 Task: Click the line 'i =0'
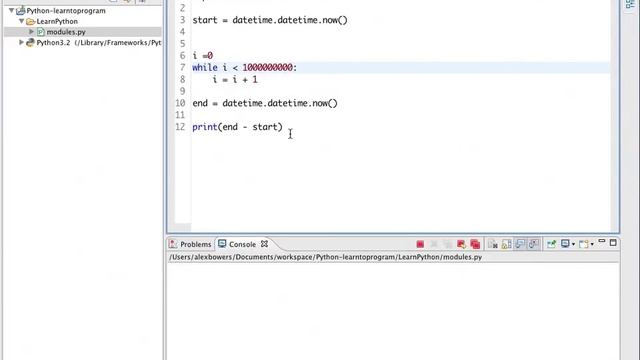pyautogui.click(x=202, y=56)
